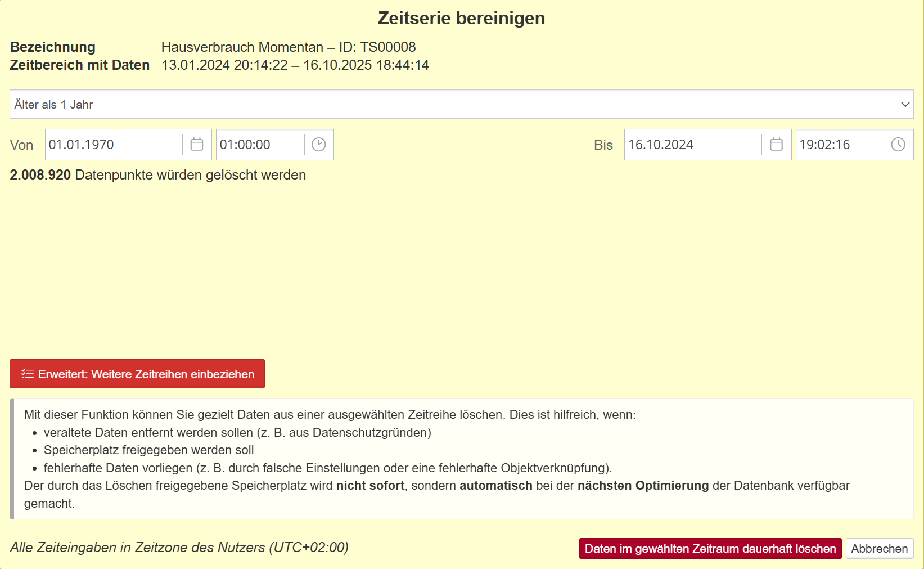924x569 pixels.
Task: Click the 'Zeitbereich mit Daten' label
Action: [x=79, y=65]
